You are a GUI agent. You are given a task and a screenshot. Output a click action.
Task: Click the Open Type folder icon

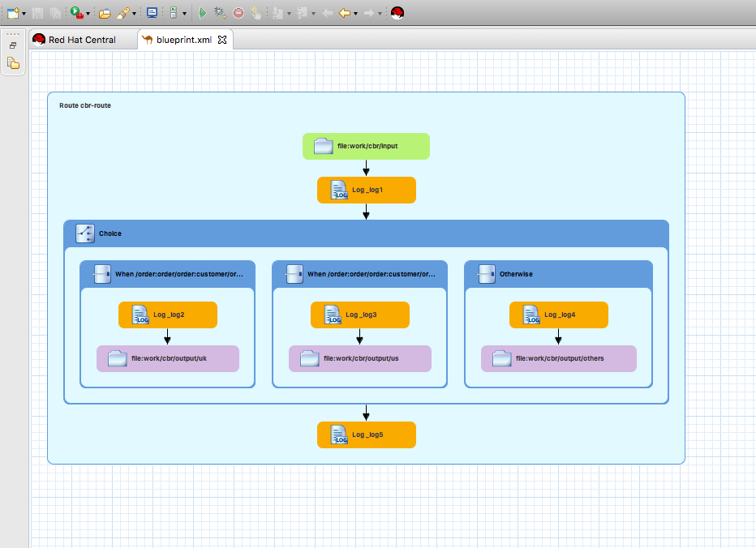104,13
